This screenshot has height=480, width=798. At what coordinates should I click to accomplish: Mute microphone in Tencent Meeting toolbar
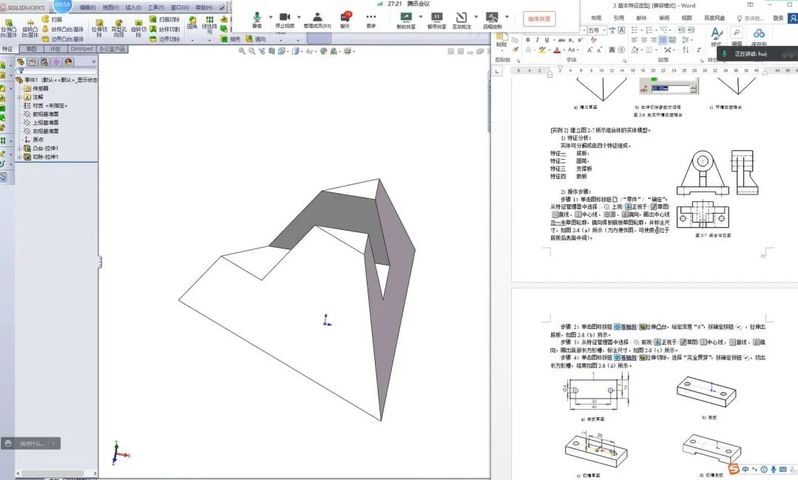point(256,18)
